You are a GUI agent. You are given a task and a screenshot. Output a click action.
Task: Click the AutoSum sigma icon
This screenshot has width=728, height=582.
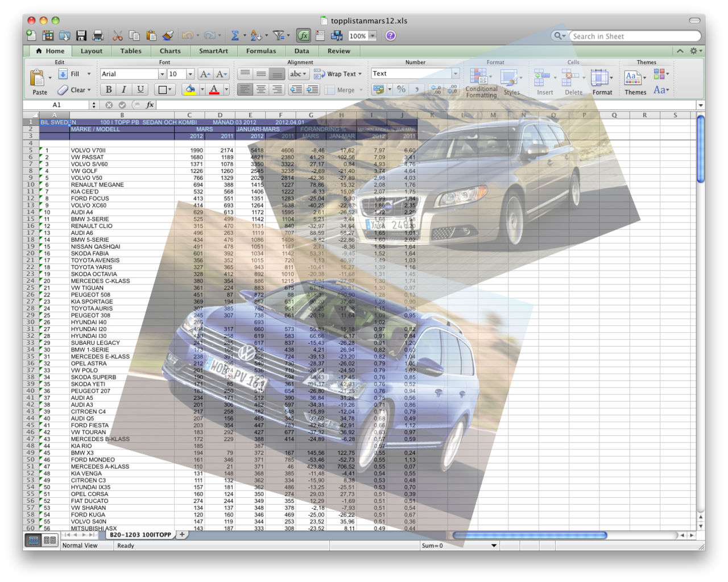(234, 36)
